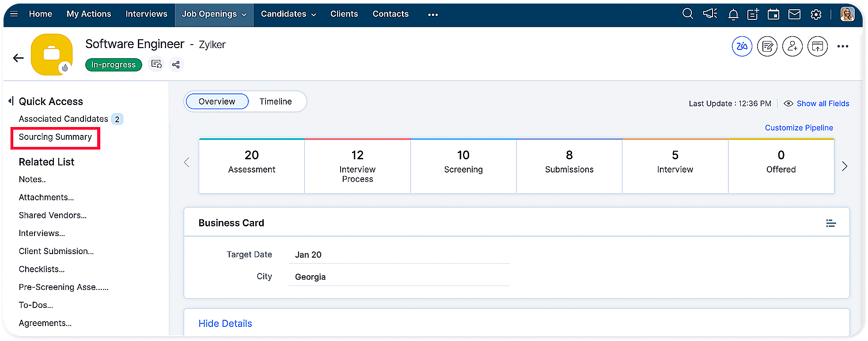This screenshot has height=341, width=868.
Task: Switch to the Overview view
Action: 217,101
